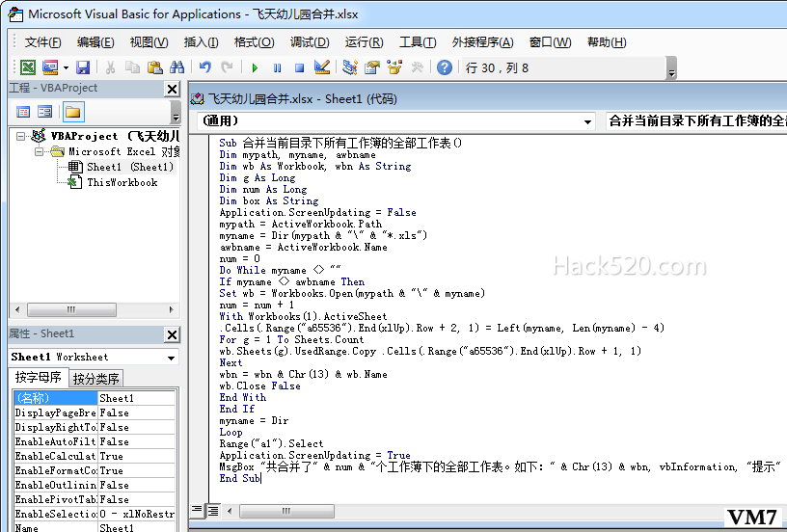Open Properties Window toolbar icon
This screenshot has height=532, width=787.
tap(372, 67)
